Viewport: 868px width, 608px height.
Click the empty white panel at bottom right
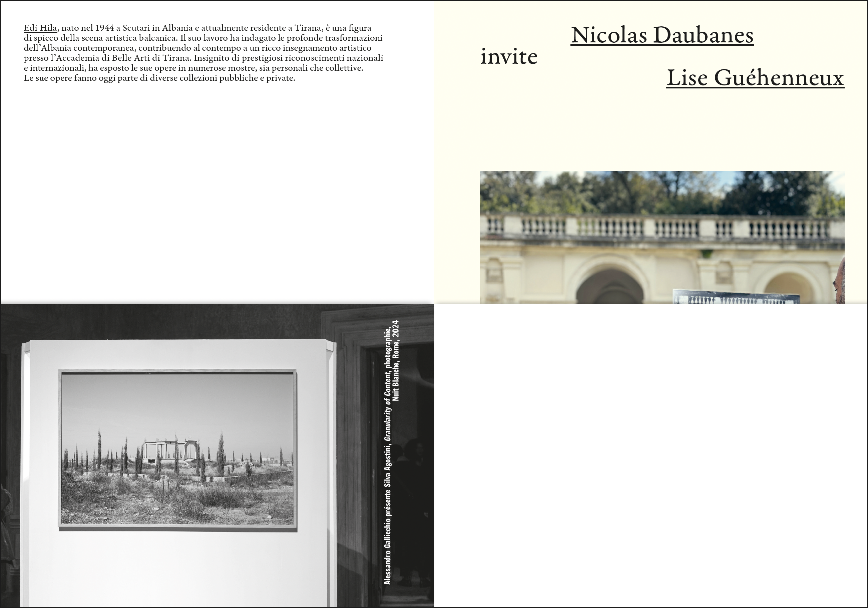tap(650, 455)
